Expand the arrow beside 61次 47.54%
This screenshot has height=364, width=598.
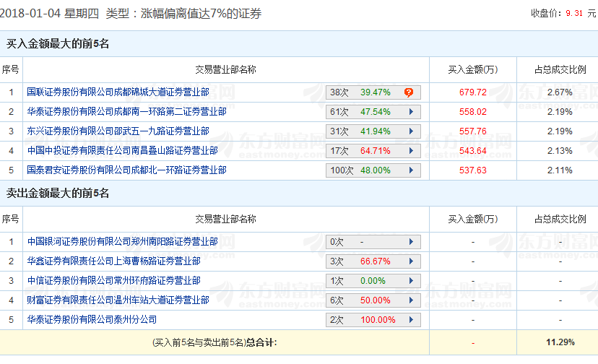click(x=411, y=112)
